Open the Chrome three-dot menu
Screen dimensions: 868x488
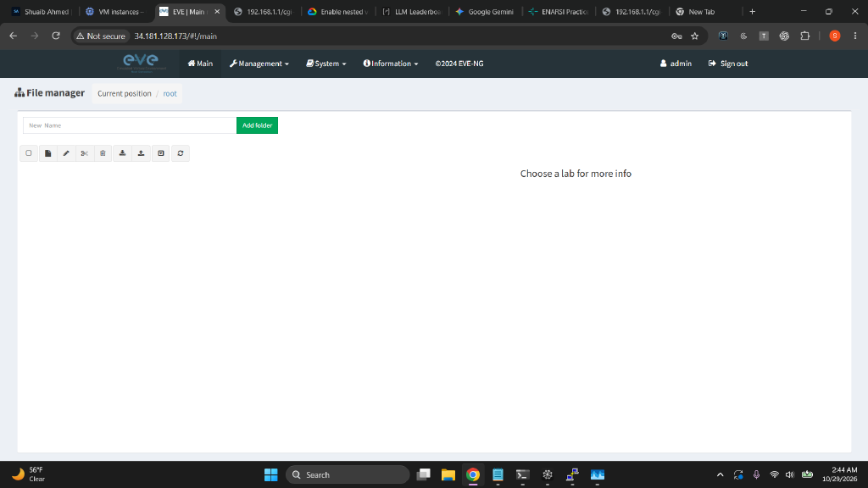855,36
